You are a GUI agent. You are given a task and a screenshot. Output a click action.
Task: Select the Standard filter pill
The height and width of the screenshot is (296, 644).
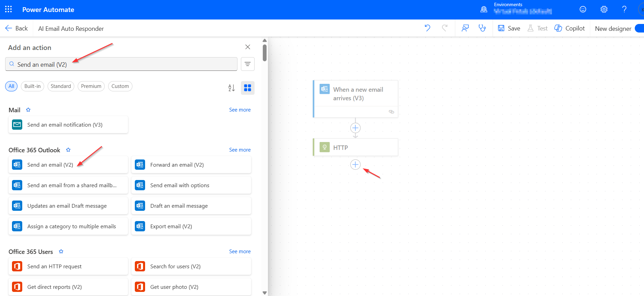61,86
